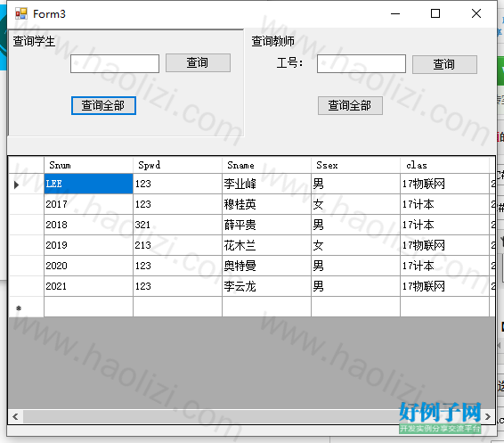
Task: Minimize the Form3 window
Action: pos(395,13)
